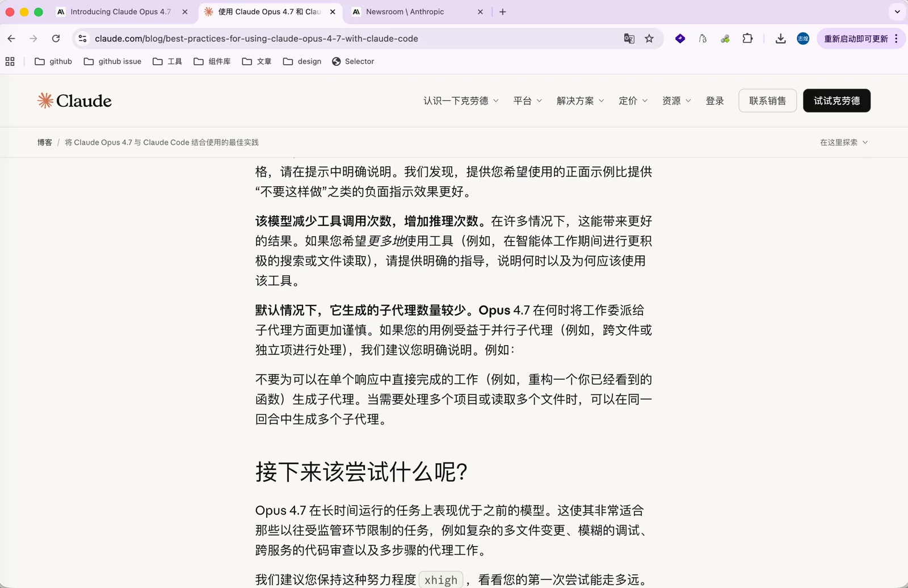Show browser downloads
The image size is (908, 588).
pos(781,39)
